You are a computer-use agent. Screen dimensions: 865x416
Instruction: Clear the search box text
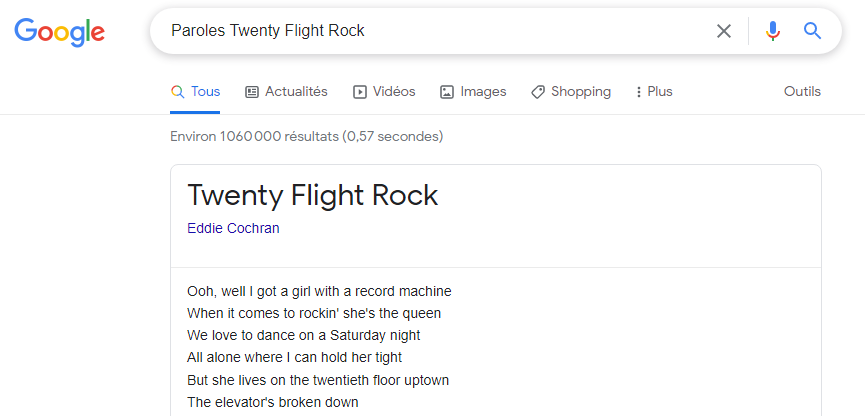pyautogui.click(x=724, y=31)
